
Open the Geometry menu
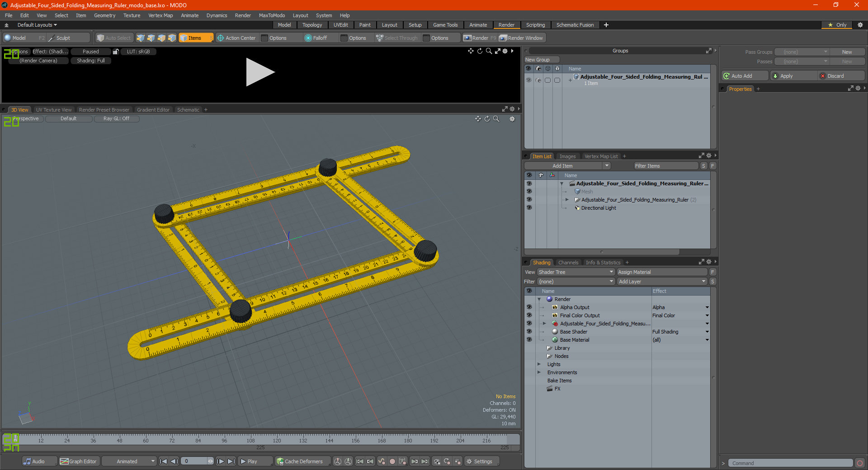(104, 15)
